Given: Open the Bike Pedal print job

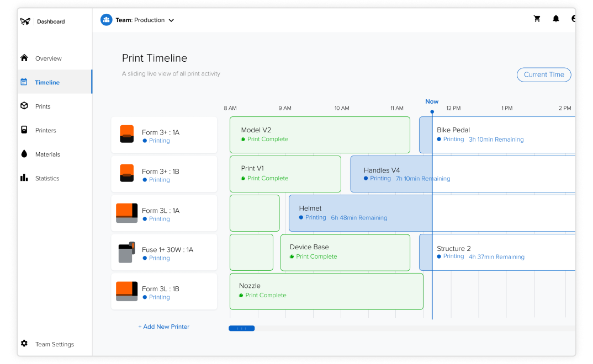Looking at the screenshot, I should point(497,135).
